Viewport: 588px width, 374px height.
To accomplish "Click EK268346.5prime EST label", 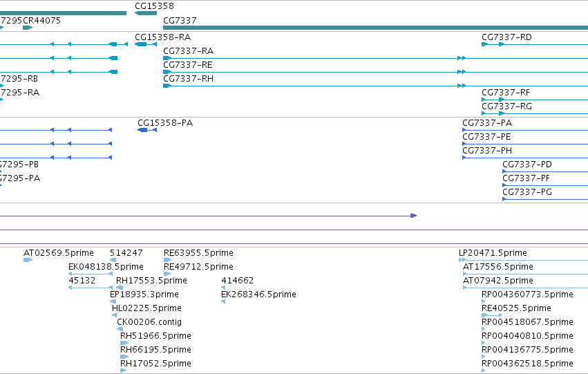I will (258, 294).
